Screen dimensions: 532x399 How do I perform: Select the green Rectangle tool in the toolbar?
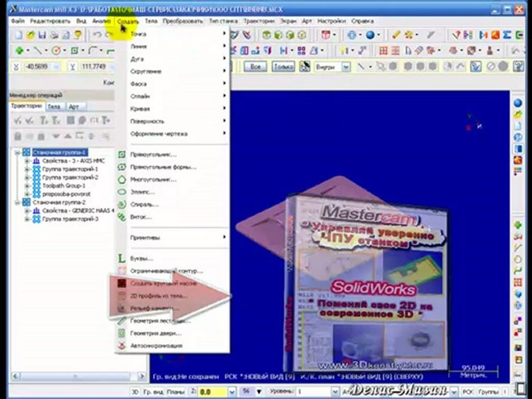point(74,51)
